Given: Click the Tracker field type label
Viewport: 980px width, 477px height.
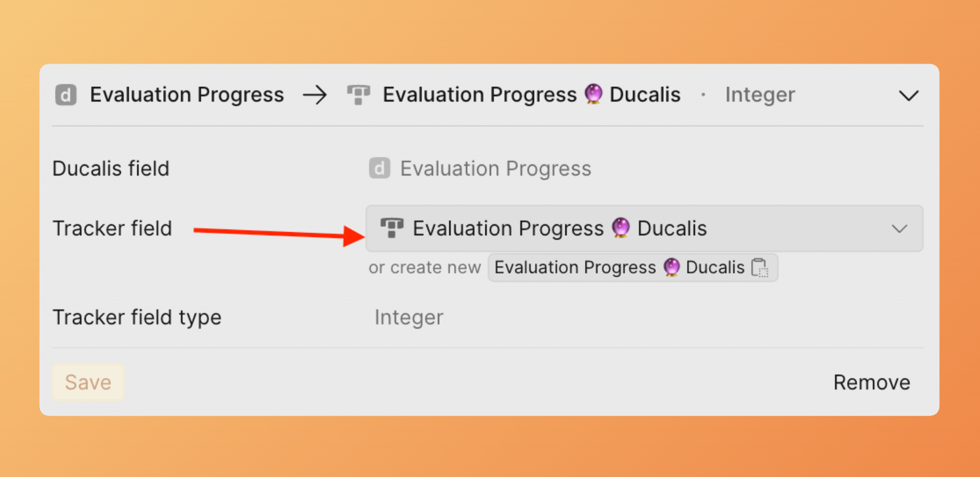Looking at the screenshot, I should [x=137, y=317].
